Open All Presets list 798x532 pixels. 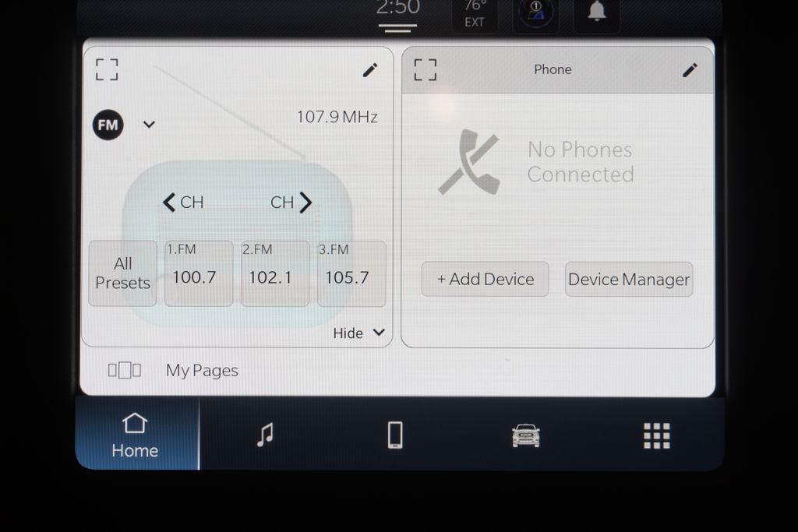(122, 273)
